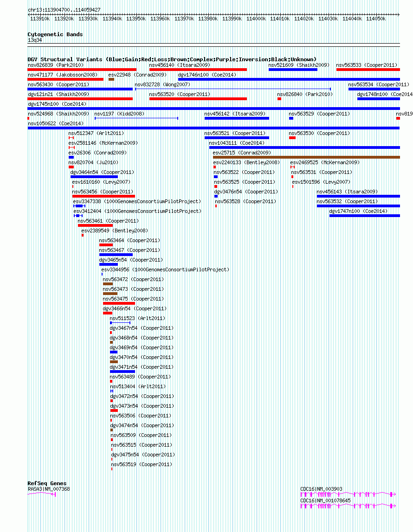Select the nsv456140 (Itsara2009) variant label
Screen dimensions: 413x532
pos(180,65)
